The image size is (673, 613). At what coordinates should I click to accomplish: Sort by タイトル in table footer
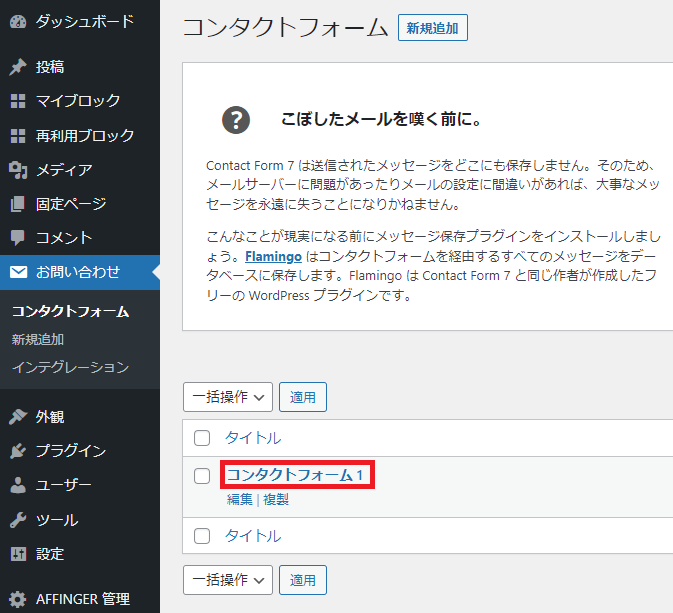point(253,536)
